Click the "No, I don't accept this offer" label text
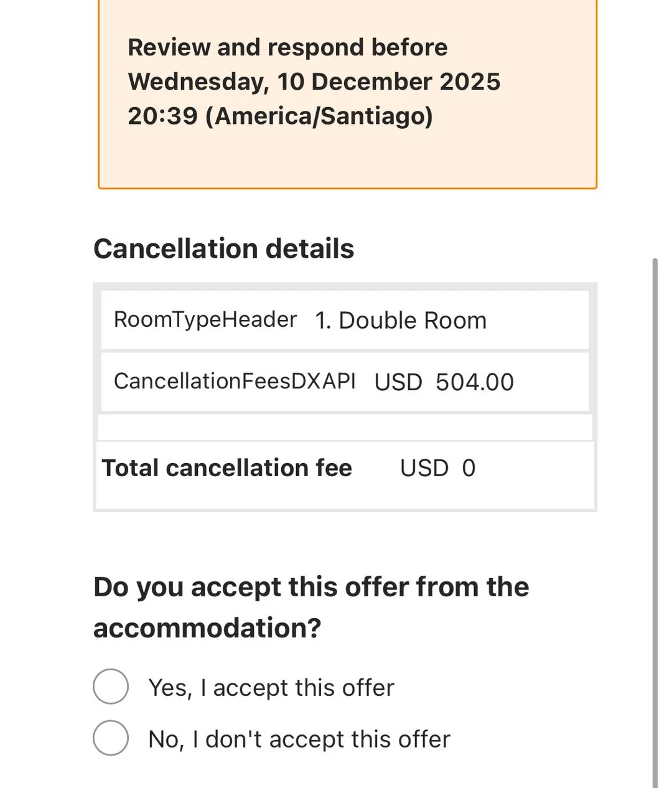 (299, 739)
